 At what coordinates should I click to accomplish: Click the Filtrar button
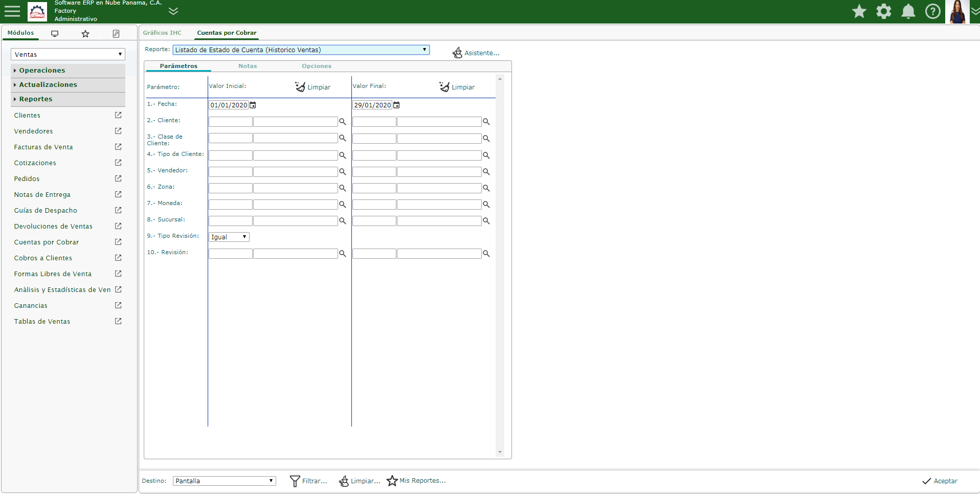tap(308, 481)
